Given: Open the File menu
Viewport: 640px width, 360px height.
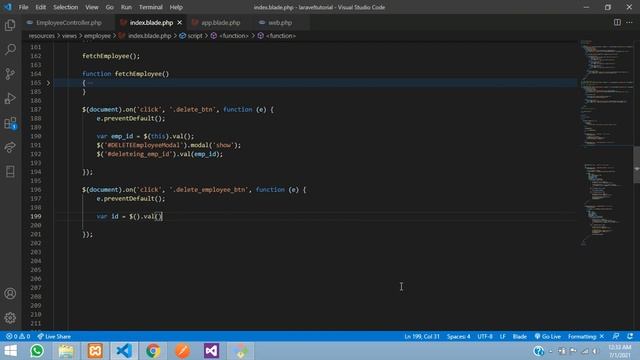Looking at the screenshot, I should 23,7.
